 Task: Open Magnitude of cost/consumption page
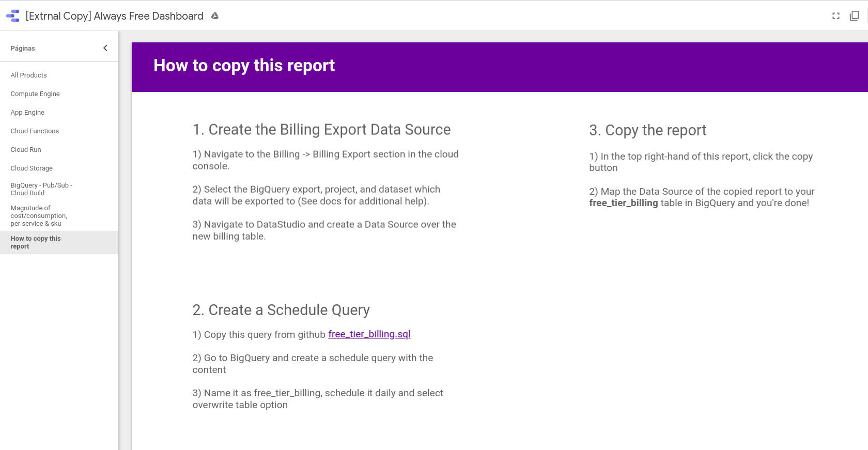(59, 216)
